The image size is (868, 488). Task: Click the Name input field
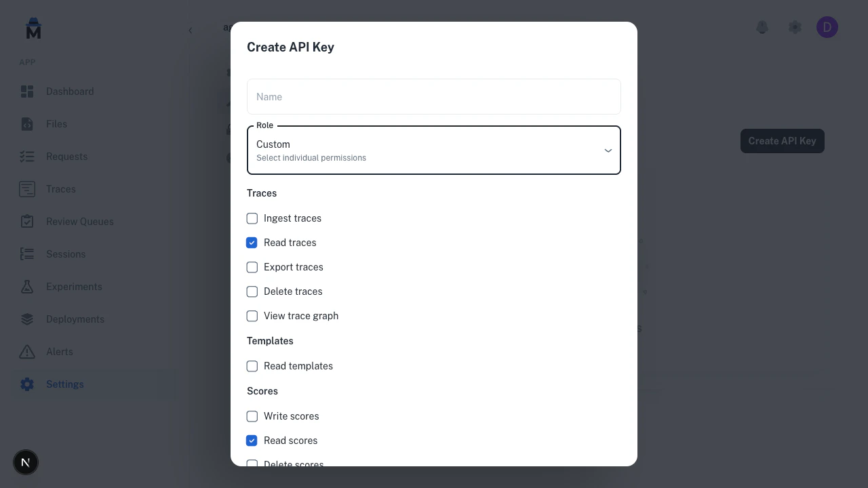click(x=434, y=96)
